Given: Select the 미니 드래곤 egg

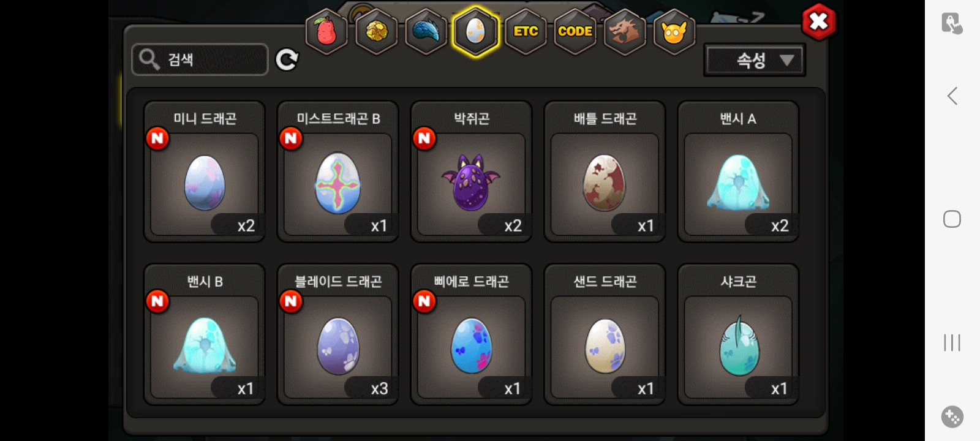Looking at the screenshot, I should (205, 171).
